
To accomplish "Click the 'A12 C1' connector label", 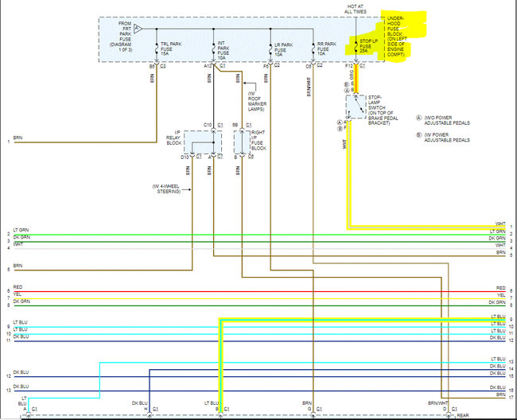I will [214, 66].
